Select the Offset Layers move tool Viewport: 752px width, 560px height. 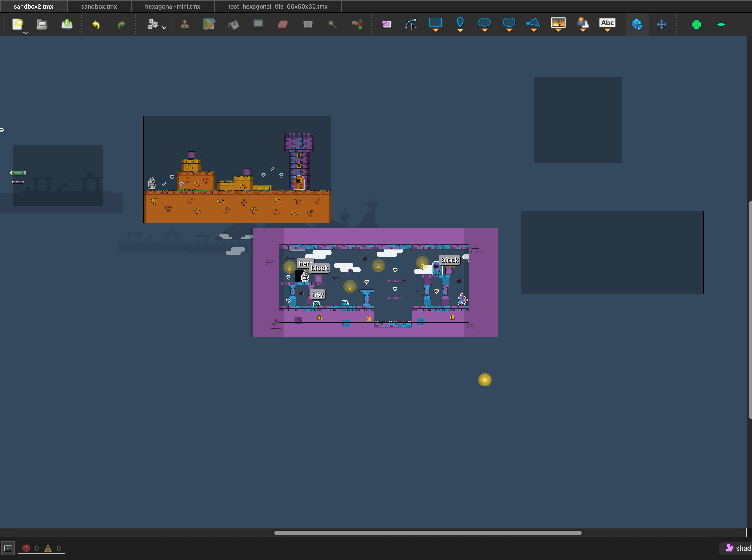click(662, 24)
